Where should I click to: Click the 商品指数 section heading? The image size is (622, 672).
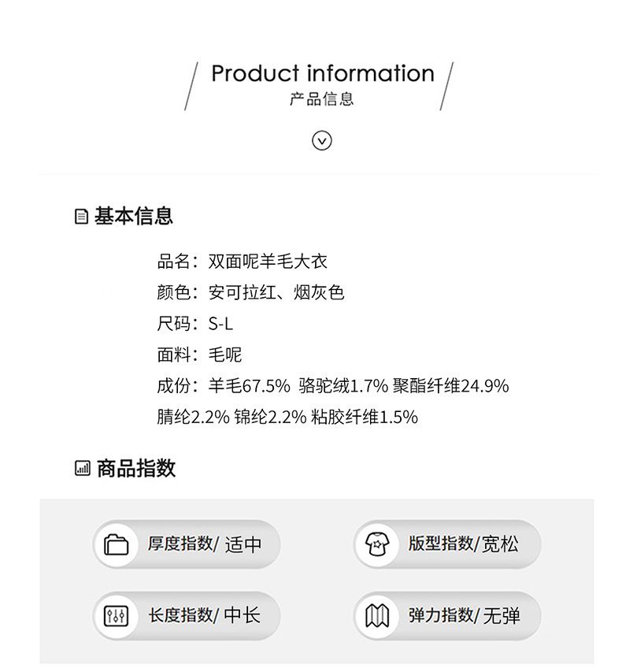(x=135, y=469)
